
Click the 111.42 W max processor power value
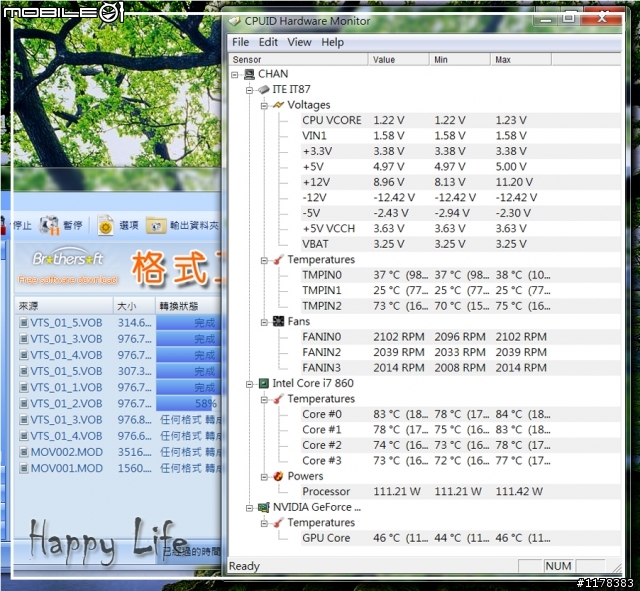pyautogui.click(x=519, y=491)
